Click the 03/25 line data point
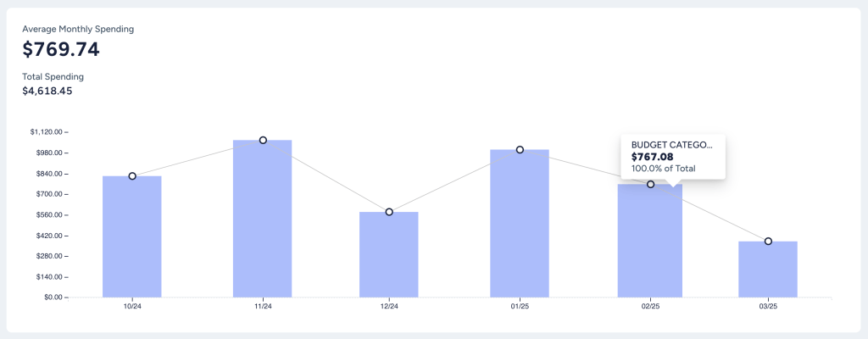 768,242
